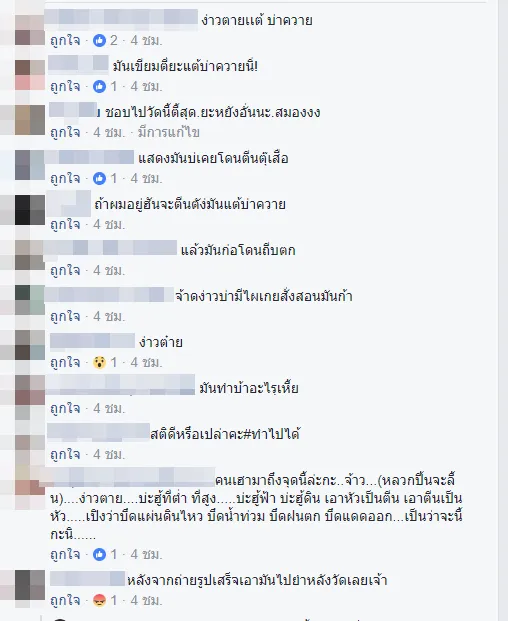Image resolution: width=508 pixels, height=621 pixels.
Task: Like the comment 'จ้าดง่าวบ่ามีไผเกยสั่งสอนมันก้า'
Action: coord(65,316)
